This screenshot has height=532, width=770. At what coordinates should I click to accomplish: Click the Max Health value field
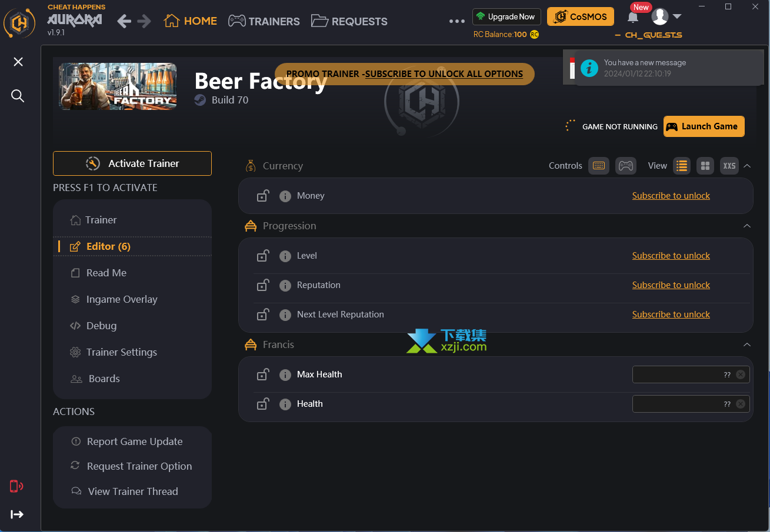(x=691, y=374)
